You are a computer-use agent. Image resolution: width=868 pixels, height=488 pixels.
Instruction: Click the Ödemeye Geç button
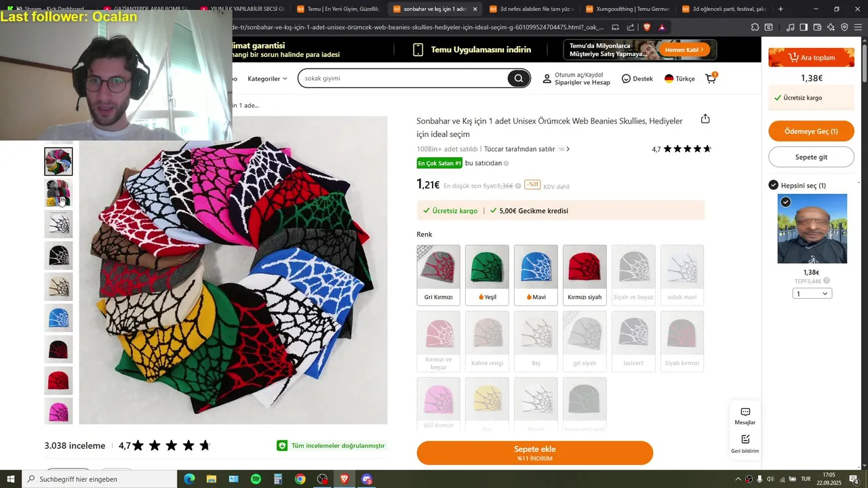pyautogui.click(x=811, y=131)
